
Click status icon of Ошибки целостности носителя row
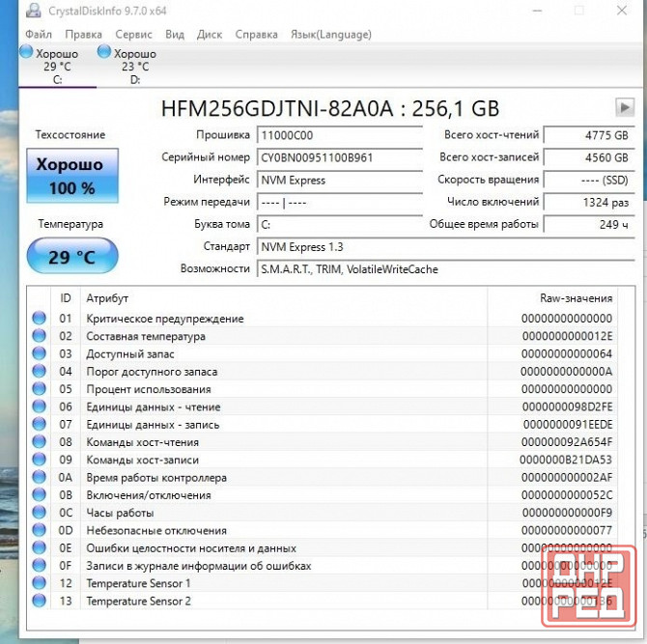pos(40,547)
